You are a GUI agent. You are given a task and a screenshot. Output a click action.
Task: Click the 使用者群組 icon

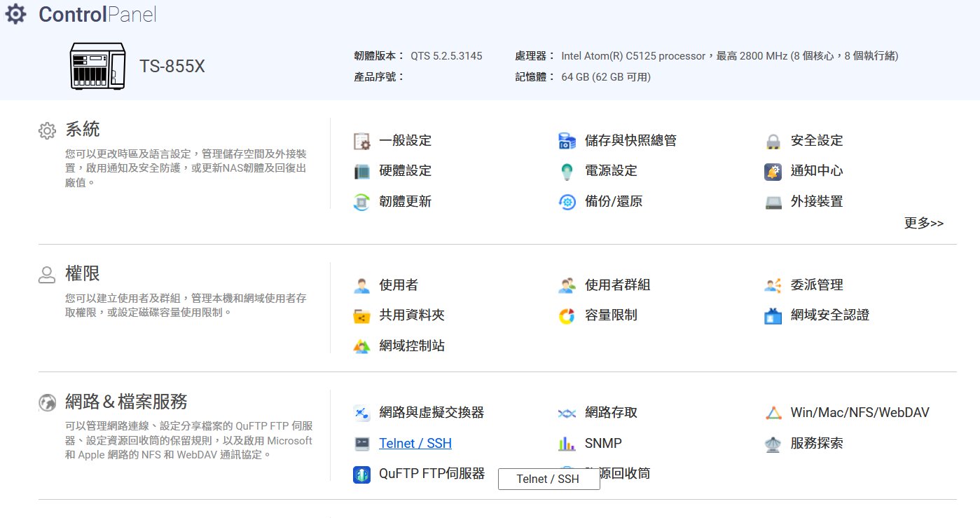pyautogui.click(x=567, y=285)
